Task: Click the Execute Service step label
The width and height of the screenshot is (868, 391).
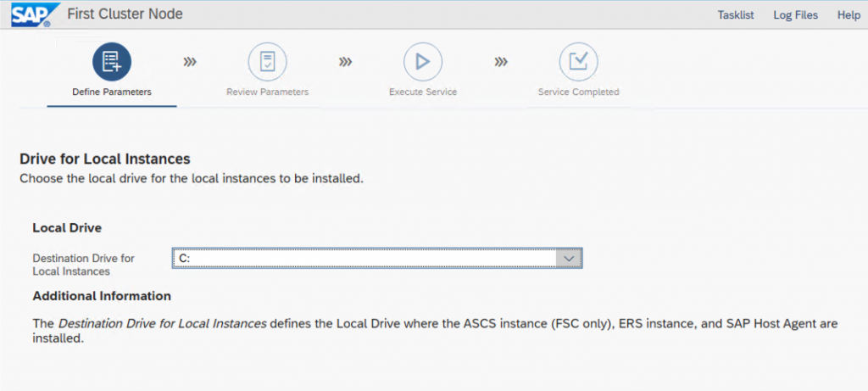Action: coord(423,92)
